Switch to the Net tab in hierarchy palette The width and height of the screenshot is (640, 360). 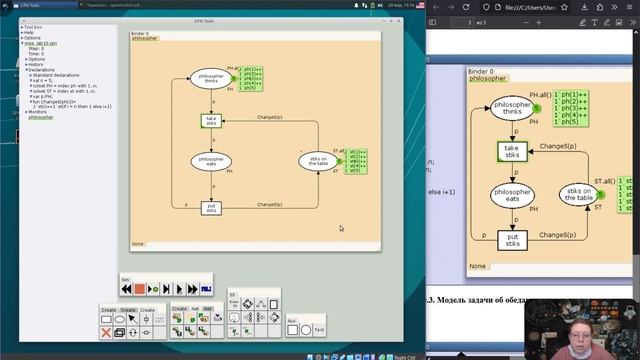click(x=195, y=309)
